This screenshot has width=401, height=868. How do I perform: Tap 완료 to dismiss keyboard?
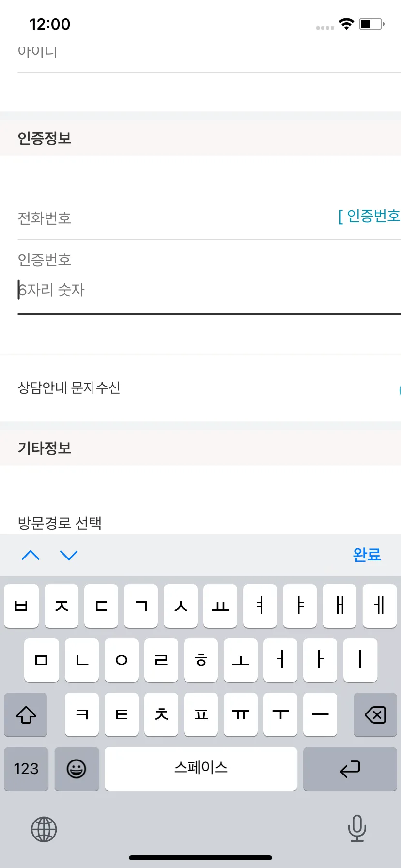367,555
